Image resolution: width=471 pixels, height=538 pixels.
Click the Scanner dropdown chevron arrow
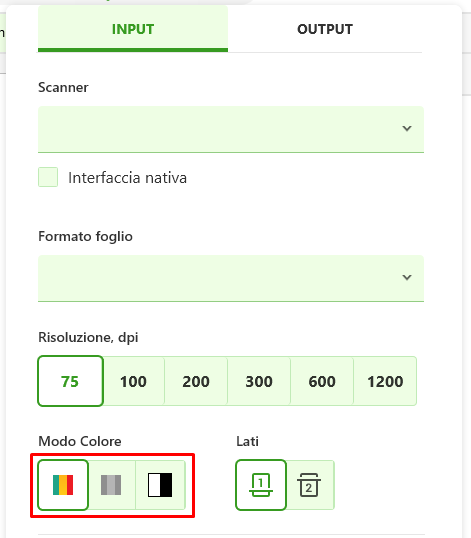click(x=407, y=128)
